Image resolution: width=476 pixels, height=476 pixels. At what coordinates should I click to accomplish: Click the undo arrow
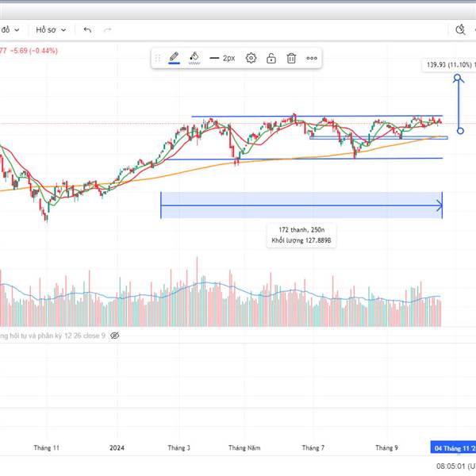(87, 29)
